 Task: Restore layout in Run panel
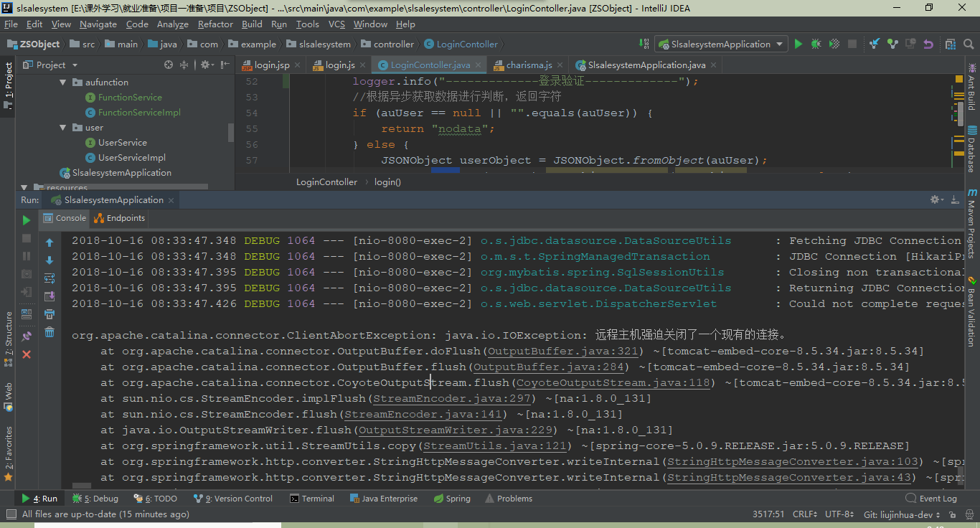tap(27, 314)
